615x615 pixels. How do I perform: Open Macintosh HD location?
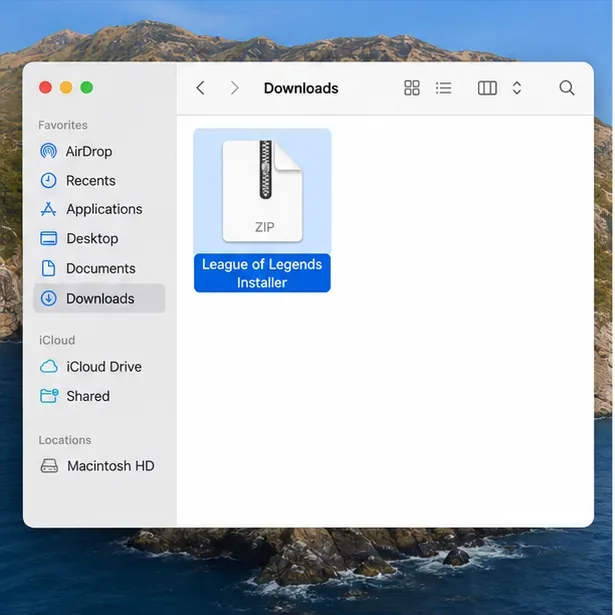tap(99, 466)
